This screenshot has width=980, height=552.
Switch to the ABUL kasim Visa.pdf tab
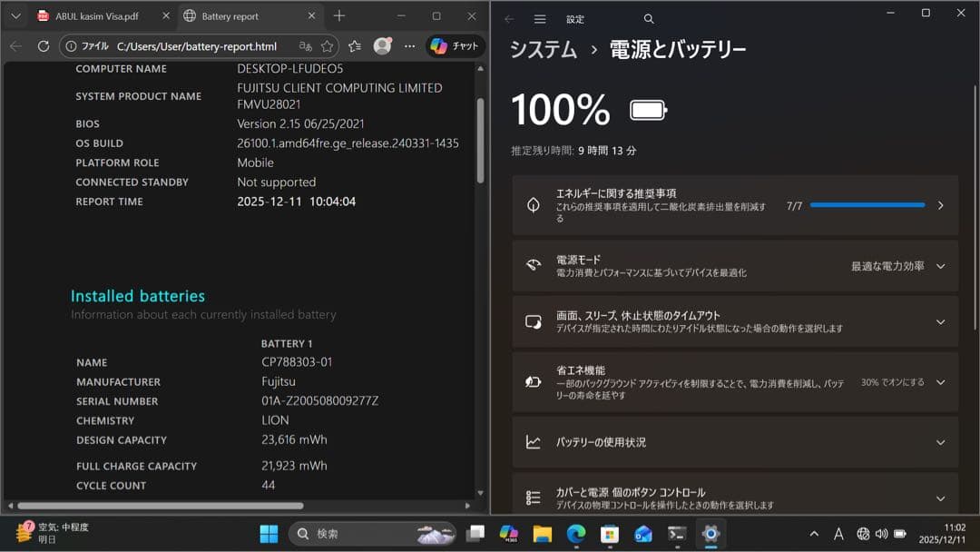(x=100, y=15)
